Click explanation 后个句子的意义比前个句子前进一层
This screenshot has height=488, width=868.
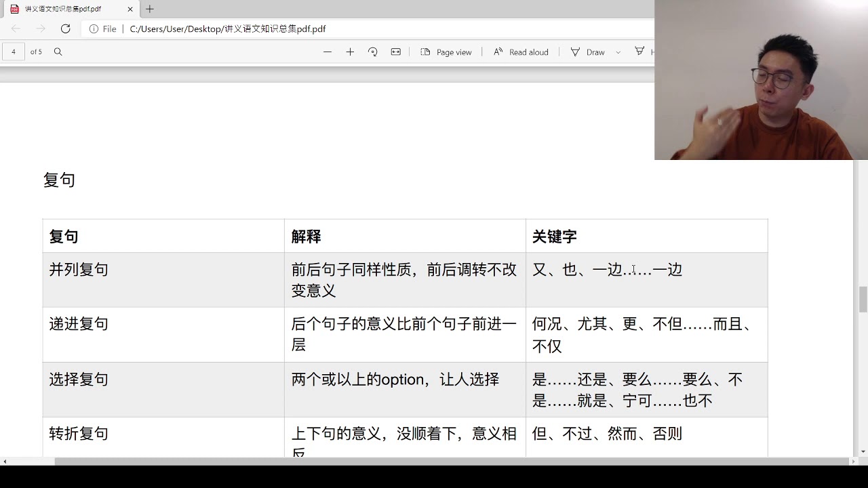point(404,334)
